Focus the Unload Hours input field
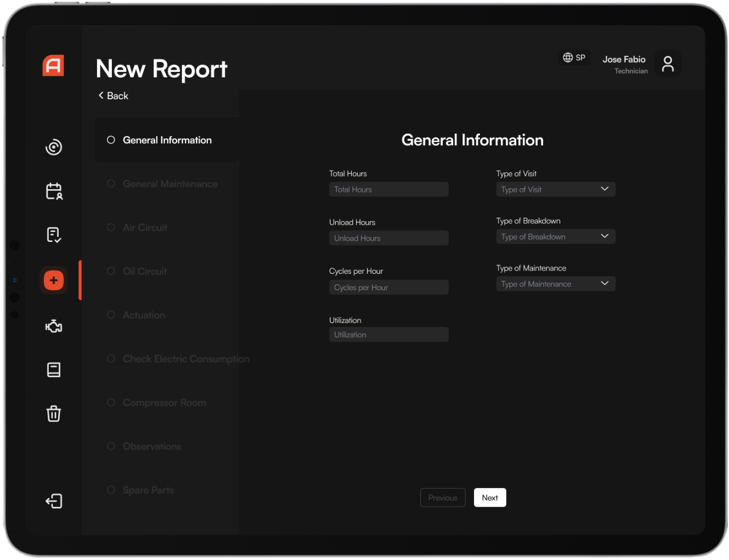Image resolution: width=729 pixels, height=560 pixels. click(x=388, y=238)
